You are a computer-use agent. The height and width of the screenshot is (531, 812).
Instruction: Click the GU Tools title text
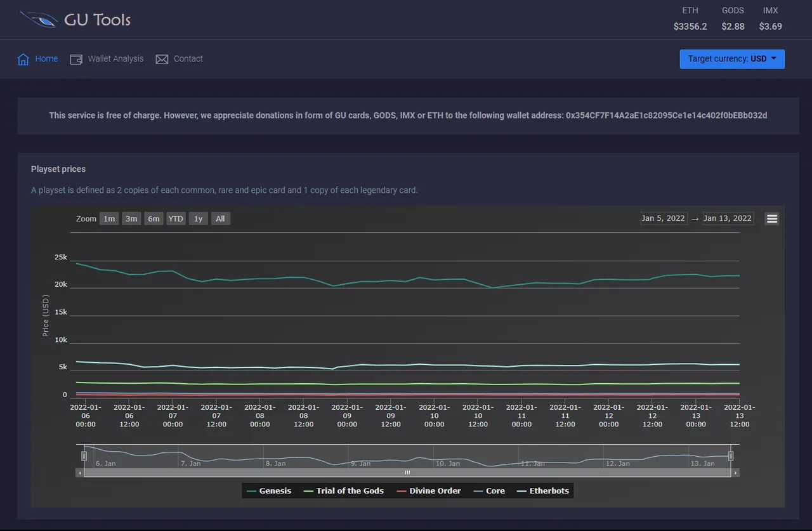[97, 20]
